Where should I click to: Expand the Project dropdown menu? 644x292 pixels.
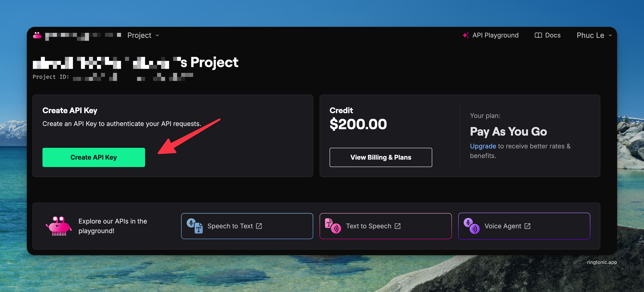(x=143, y=35)
